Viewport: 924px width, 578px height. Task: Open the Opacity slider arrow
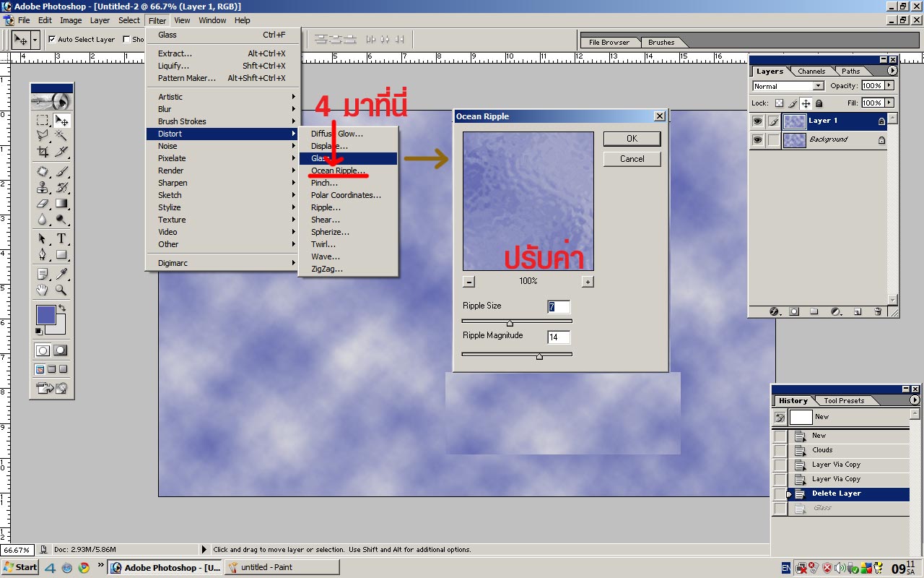[889, 85]
